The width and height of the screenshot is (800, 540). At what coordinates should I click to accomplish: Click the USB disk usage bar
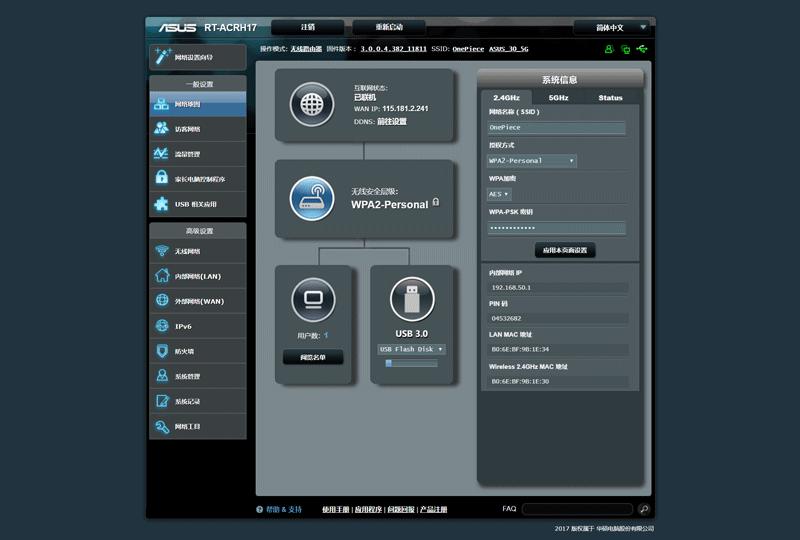tap(411, 363)
